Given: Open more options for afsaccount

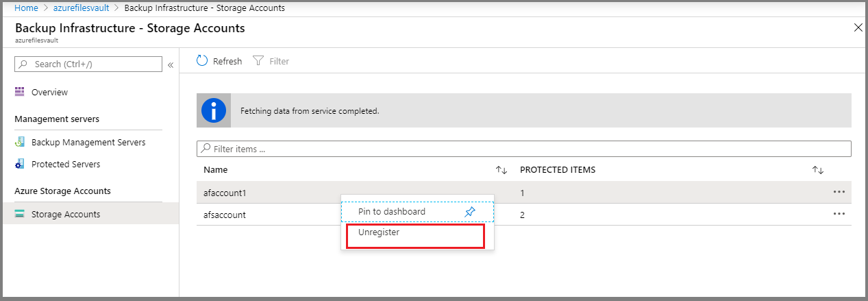Looking at the screenshot, I should (839, 215).
